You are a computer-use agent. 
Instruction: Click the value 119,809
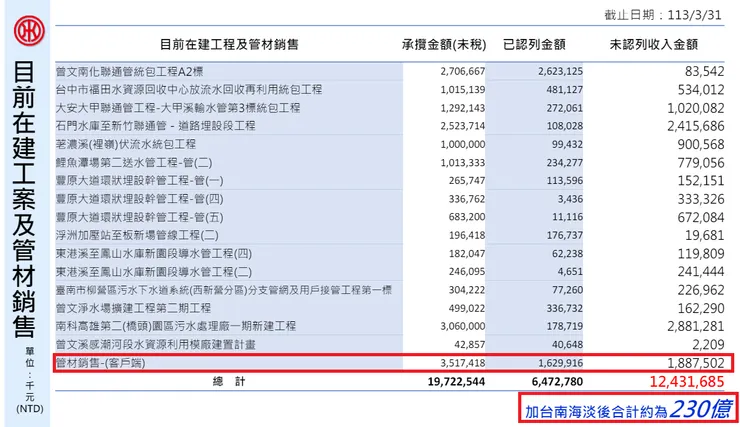coord(701,253)
